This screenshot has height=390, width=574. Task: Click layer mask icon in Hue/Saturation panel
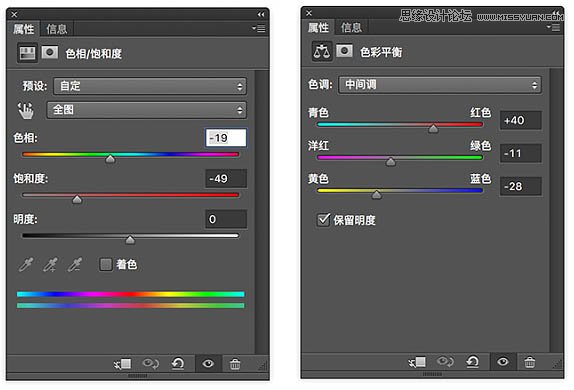[x=50, y=52]
